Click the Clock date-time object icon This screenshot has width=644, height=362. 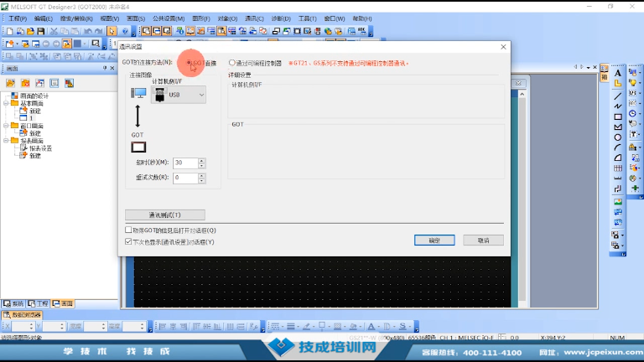pyautogui.click(x=633, y=113)
